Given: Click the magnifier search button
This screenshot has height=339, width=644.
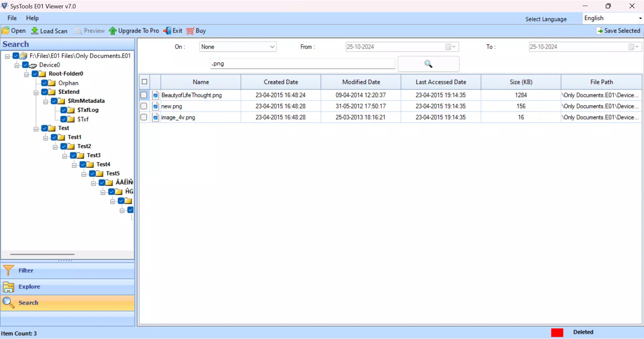Looking at the screenshot, I should click(428, 64).
